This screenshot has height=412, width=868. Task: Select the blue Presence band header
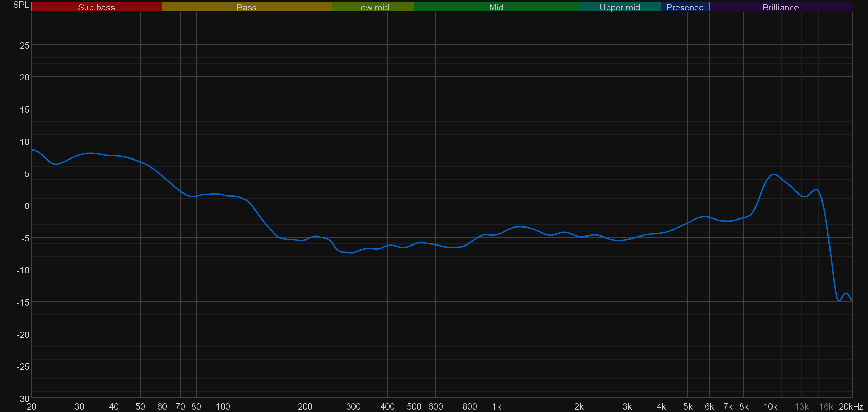coord(685,7)
